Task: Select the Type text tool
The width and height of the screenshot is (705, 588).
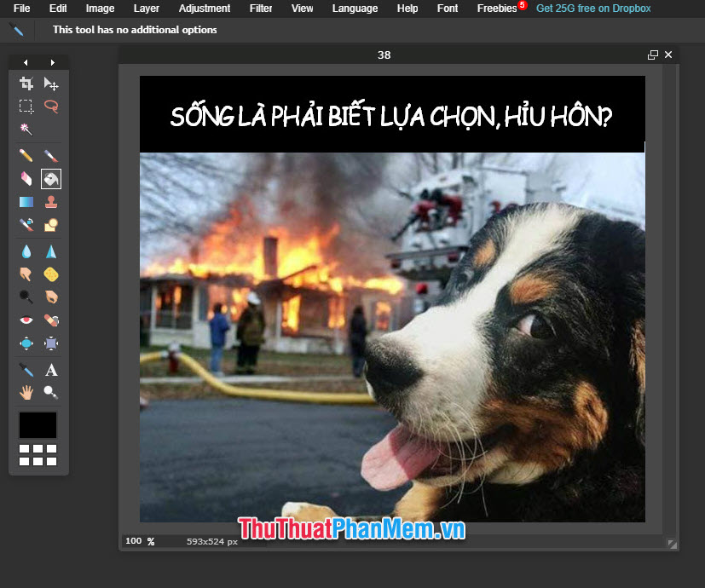Action: (51, 370)
